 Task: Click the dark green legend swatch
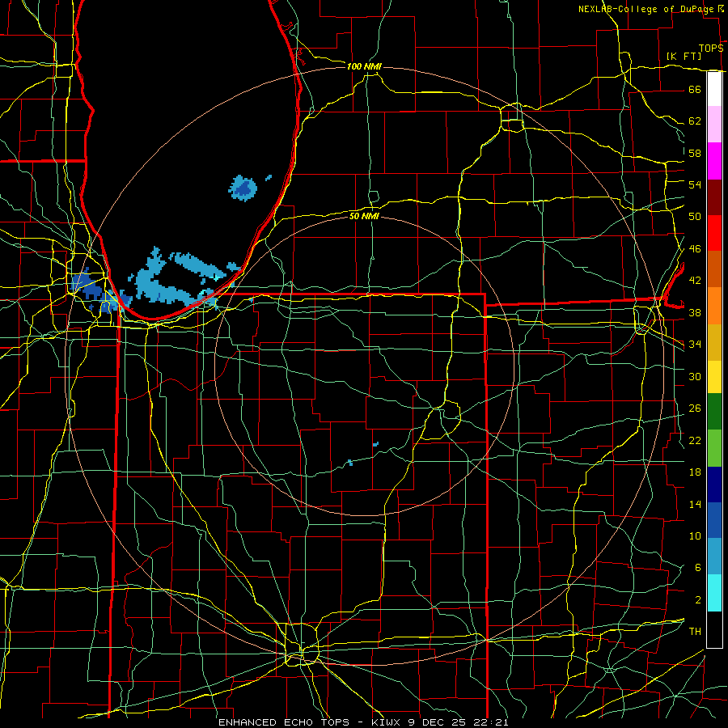click(714, 412)
